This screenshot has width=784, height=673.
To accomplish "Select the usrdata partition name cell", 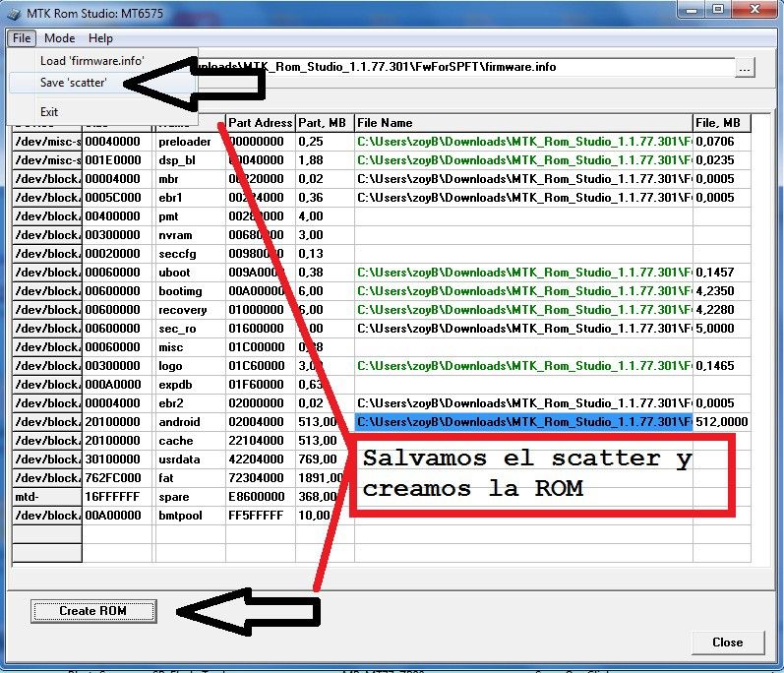I will click(x=190, y=459).
